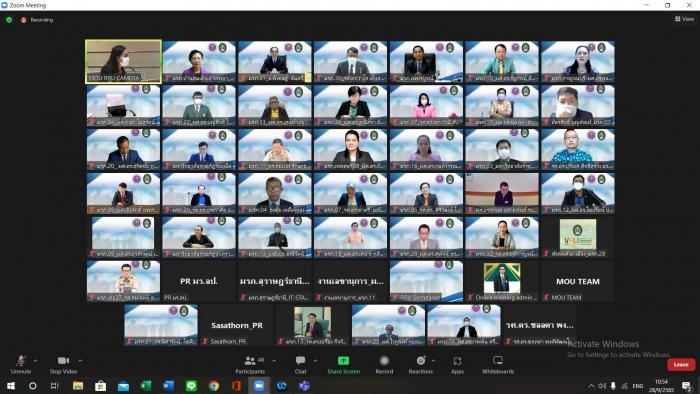The width and height of the screenshot is (700, 394).
Task: Select MOU RRU CAMERA video tile
Action: coord(123,62)
